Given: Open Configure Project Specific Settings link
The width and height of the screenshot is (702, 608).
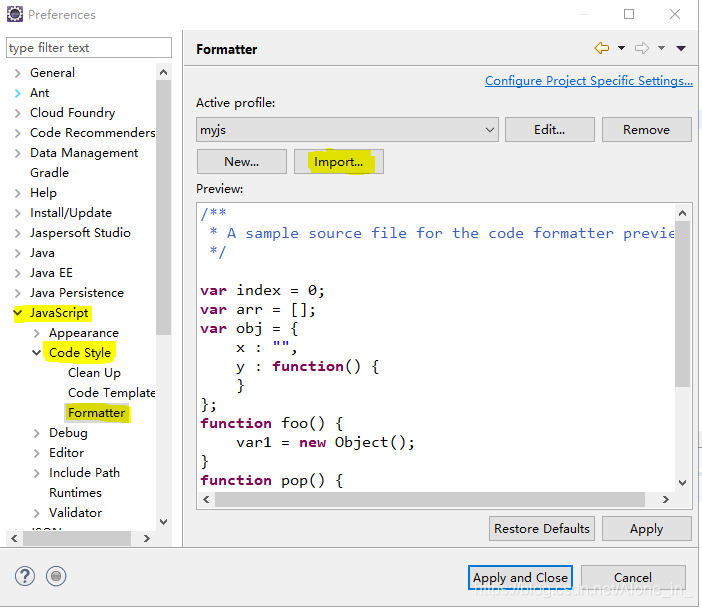Looking at the screenshot, I should [589, 81].
